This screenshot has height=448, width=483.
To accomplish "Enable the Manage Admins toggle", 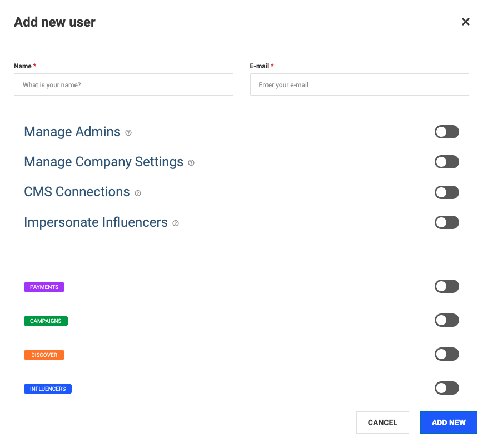I will pos(447,132).
